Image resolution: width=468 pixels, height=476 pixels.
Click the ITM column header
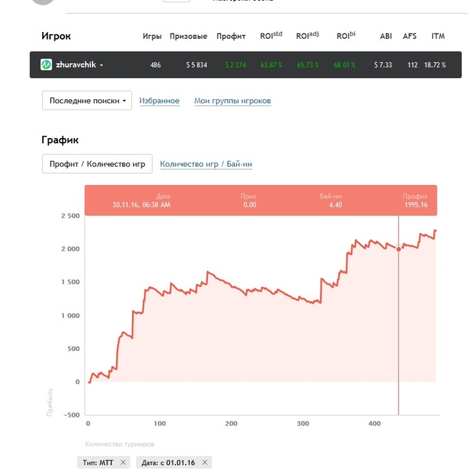[438, 36]
